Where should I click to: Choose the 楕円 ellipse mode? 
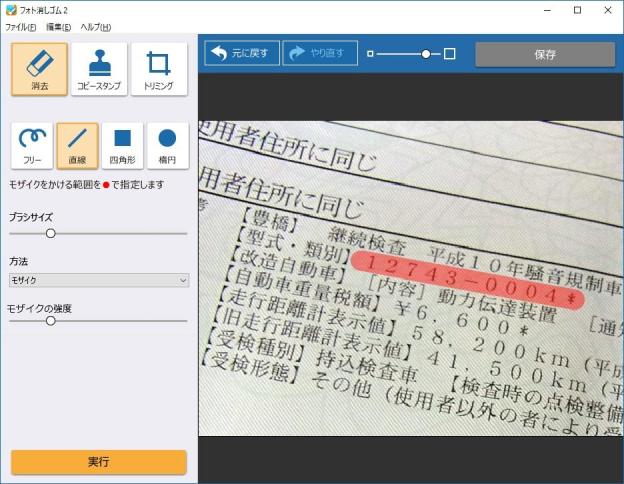point(168,146)
